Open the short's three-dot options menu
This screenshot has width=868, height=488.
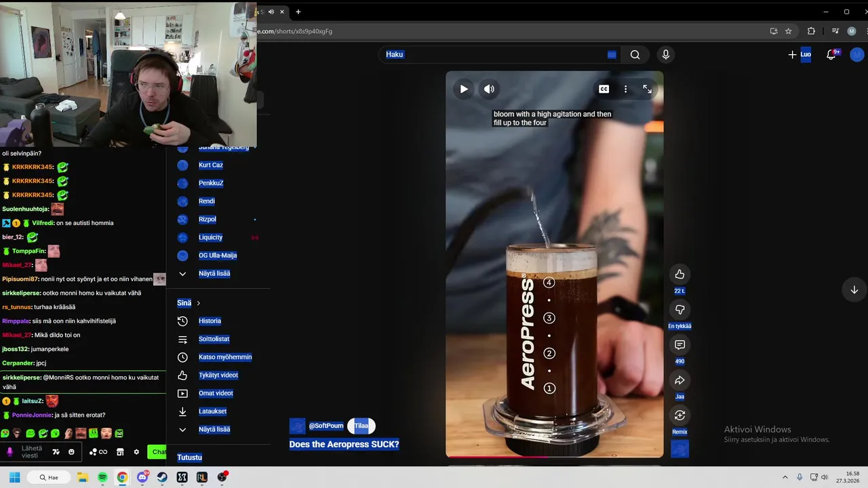[625, 89]
